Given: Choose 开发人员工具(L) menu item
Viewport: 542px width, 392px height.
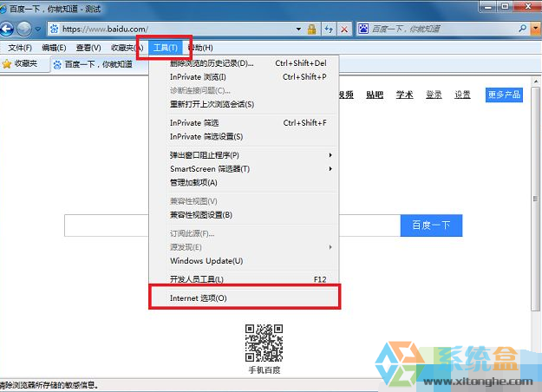Looking at the screenshot, I should tap(244, 279).
